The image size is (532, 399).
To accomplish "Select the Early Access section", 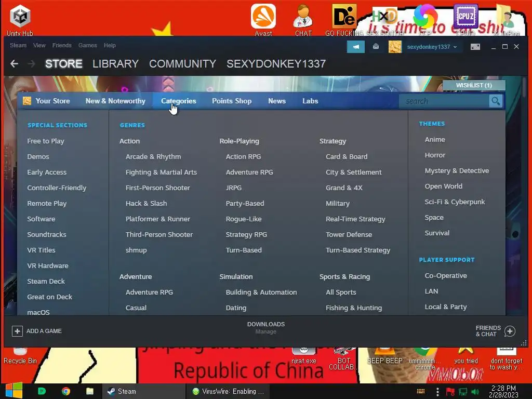I will click(47, 172).
